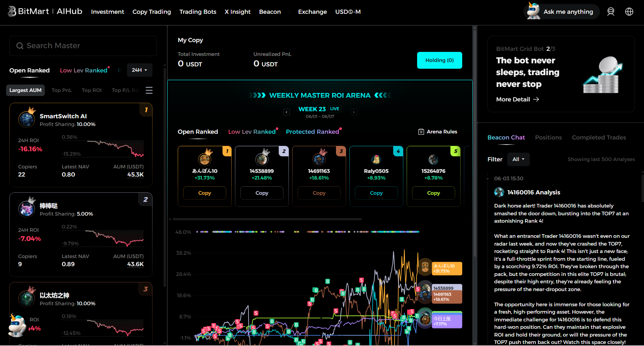Open the Investment menu
The width and height of the screenshot is (644, 346).
108,12
